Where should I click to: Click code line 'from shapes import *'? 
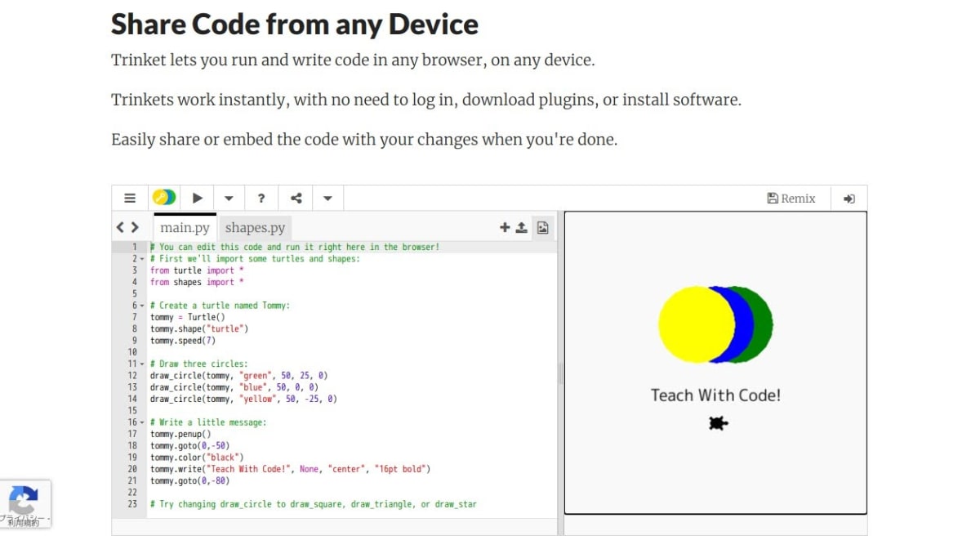(197, 282)
